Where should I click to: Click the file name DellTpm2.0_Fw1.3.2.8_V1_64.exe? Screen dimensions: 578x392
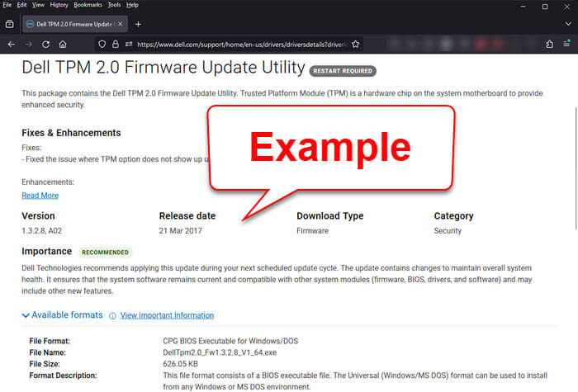pos(220,352)
